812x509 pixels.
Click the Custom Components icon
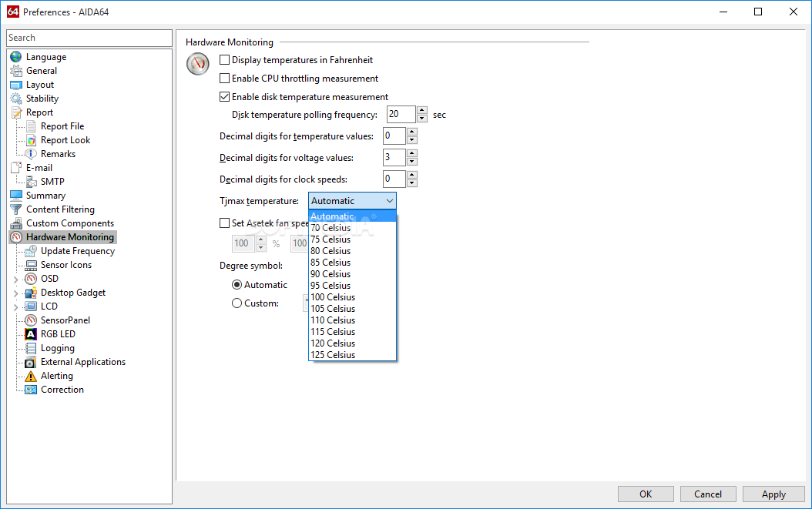(16, 223)
